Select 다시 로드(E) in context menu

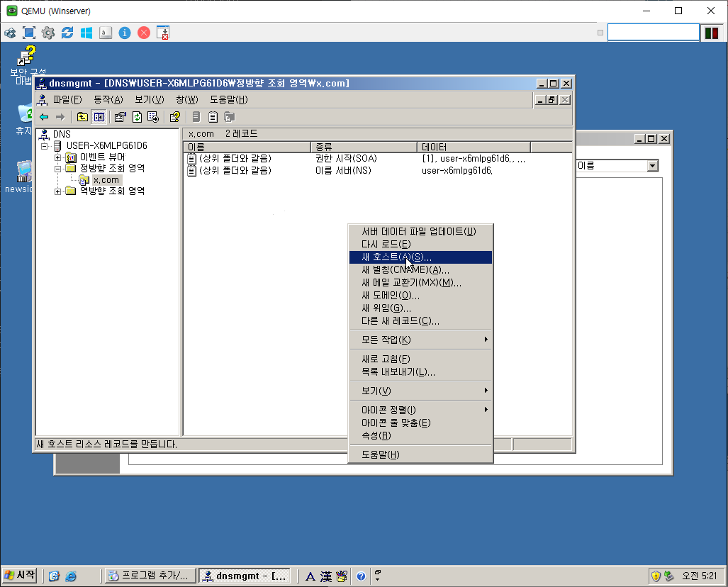(420, 245)
